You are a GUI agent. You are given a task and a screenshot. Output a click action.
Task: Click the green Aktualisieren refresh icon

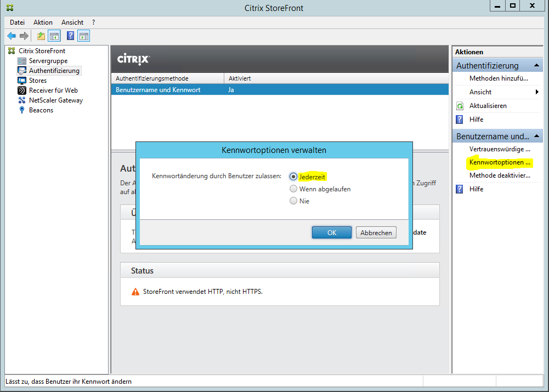coord(460,106)
